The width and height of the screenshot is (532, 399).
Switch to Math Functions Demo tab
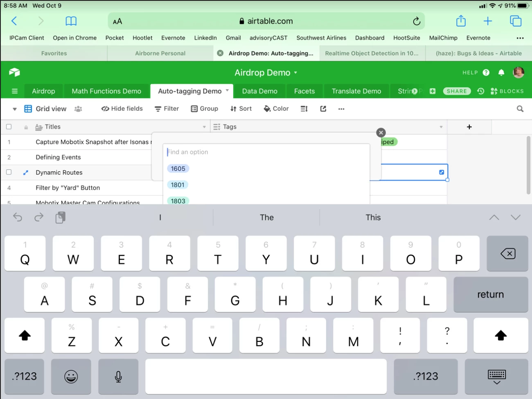coord(106,91)
